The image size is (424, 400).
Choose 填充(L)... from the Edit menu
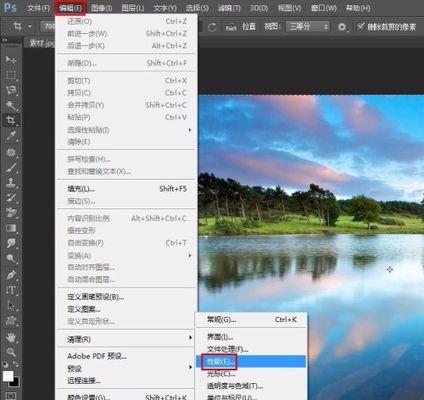click(x=127, y=189)
